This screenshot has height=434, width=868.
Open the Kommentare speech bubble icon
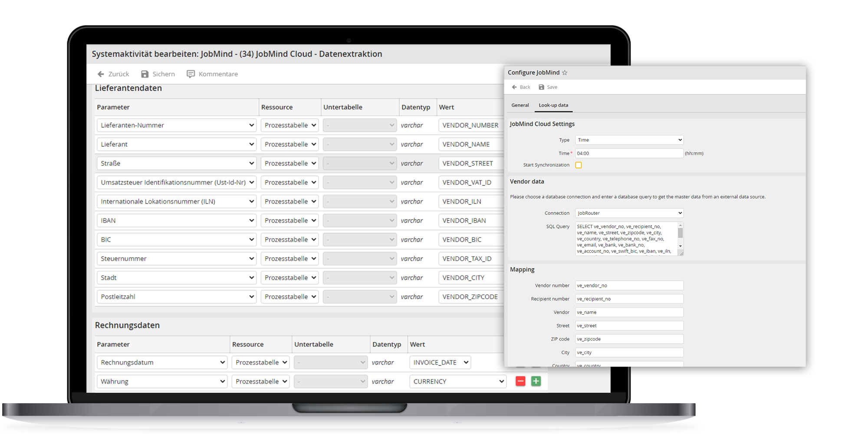coord(191,74)
